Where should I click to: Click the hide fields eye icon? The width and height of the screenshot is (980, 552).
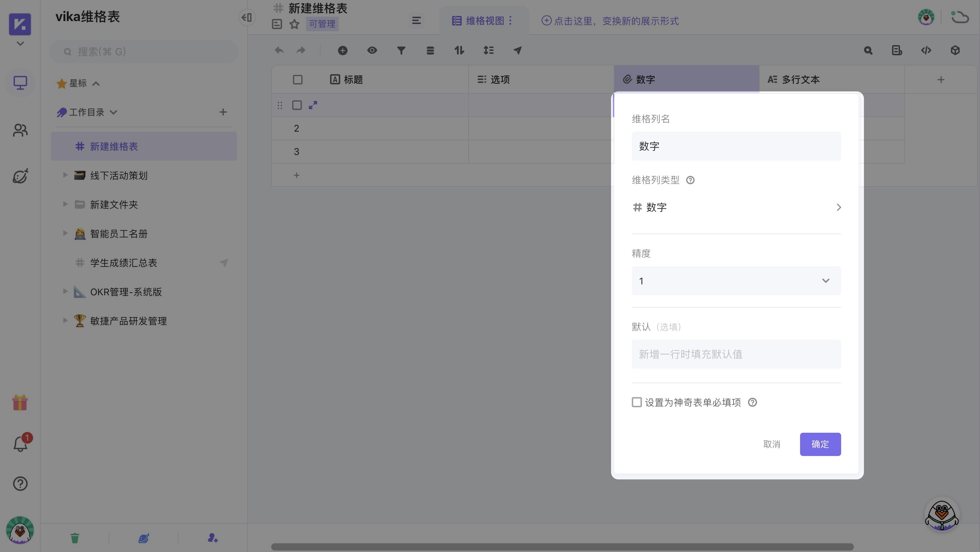pos(372,50)
